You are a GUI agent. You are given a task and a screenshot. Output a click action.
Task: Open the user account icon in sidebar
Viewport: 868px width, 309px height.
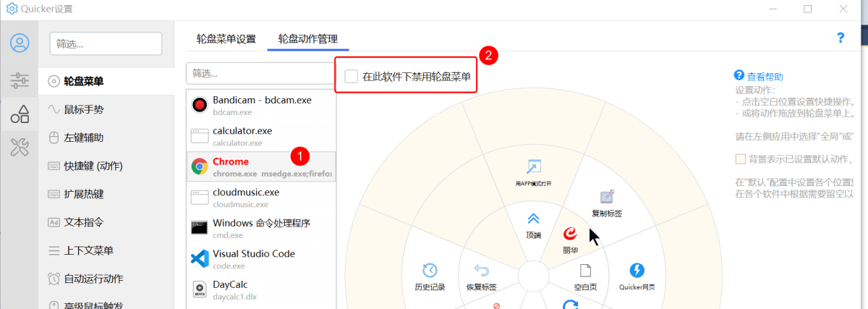[x=20, y=43]
